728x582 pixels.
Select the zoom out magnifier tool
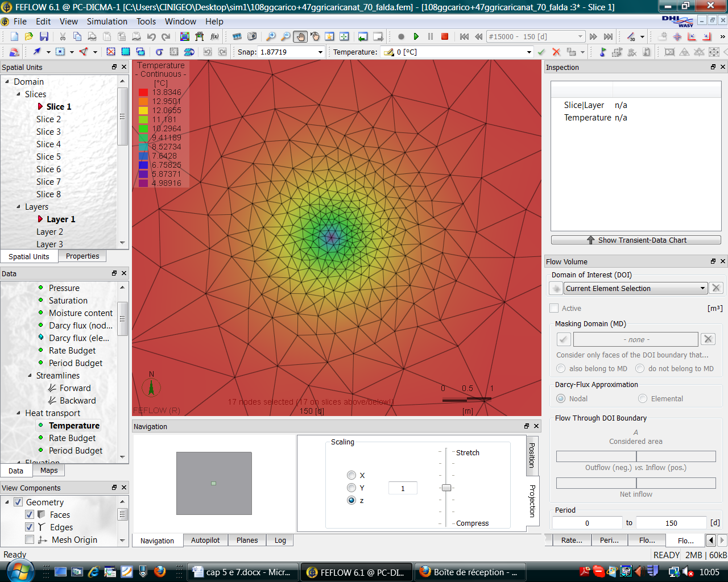[286, 36]
